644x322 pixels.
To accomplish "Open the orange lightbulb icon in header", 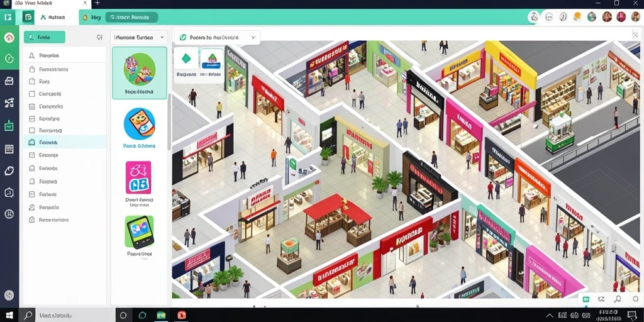I will pyautogui.click(x=577, y=17).
